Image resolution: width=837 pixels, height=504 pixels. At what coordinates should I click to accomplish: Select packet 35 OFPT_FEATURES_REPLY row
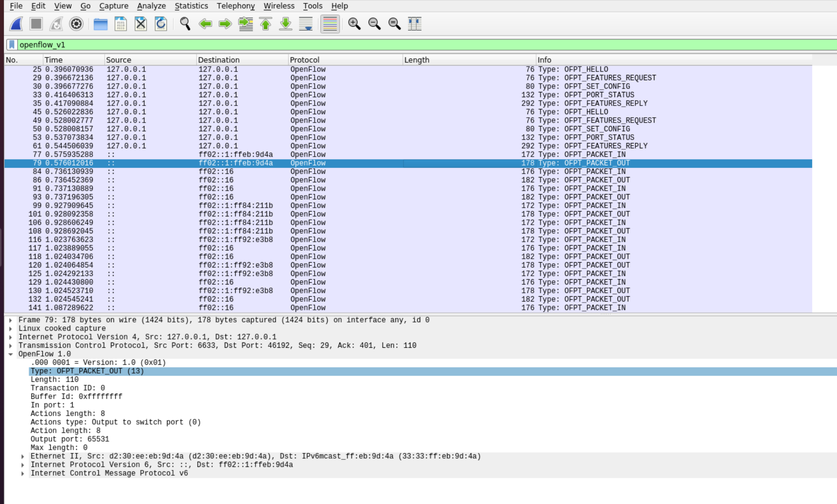pos(408,104)
